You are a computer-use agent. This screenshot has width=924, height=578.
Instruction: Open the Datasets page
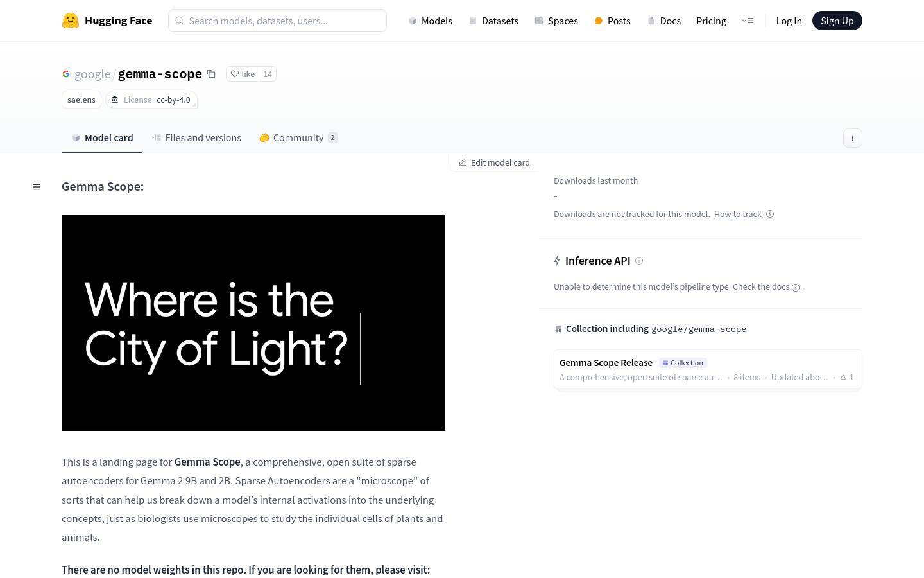tap(493, 21)
